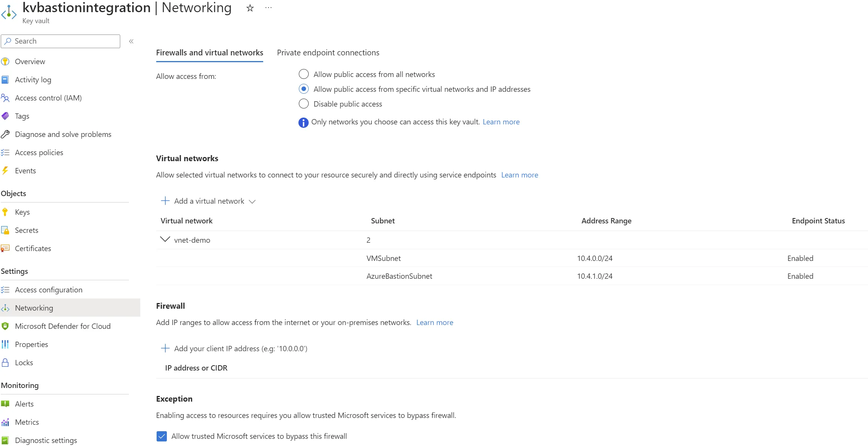This screenshot has width=868, height=446.
Task: Click the Events lightning icon
Action: (x=5, y=171)
